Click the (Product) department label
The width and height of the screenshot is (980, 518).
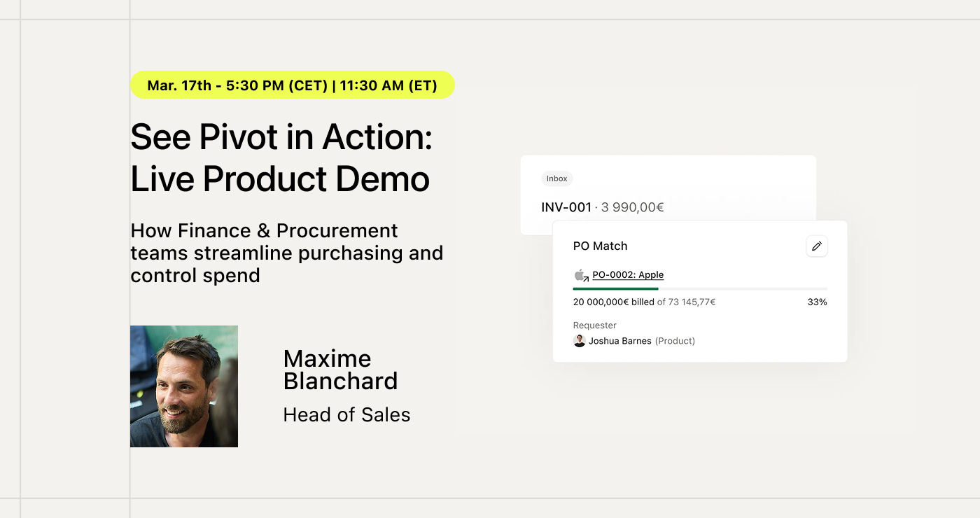pos(675,341)
